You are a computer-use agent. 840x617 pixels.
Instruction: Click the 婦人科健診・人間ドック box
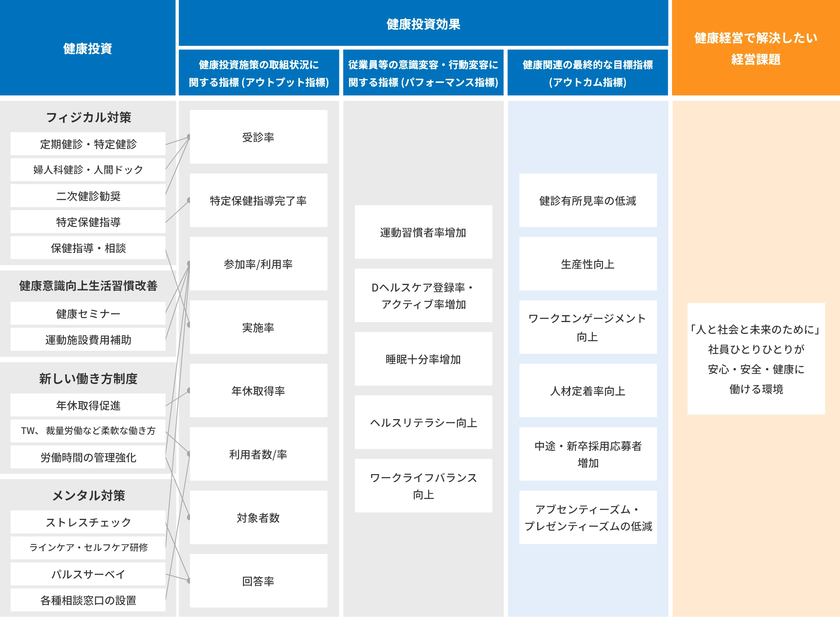88,170
